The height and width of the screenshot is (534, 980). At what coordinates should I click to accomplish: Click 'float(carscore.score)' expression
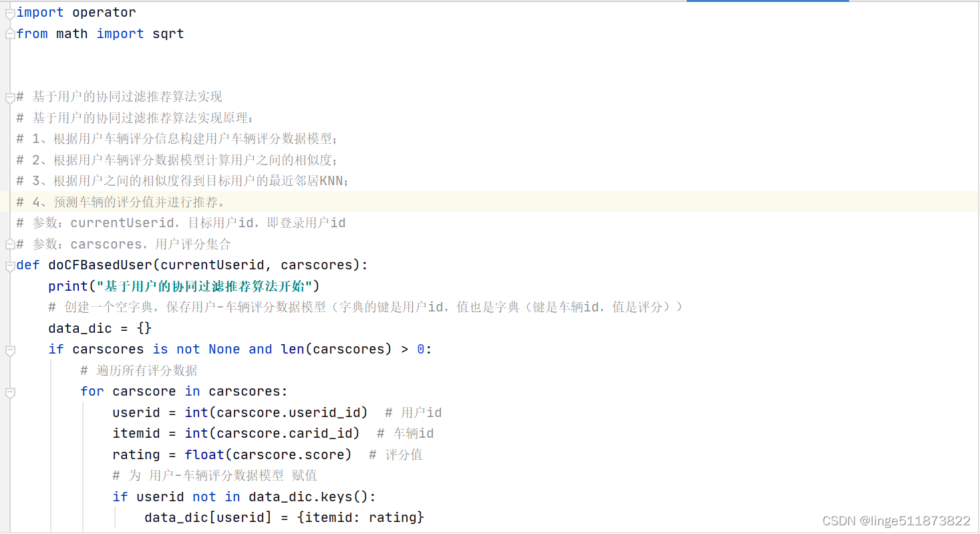[x=269, y=454]
